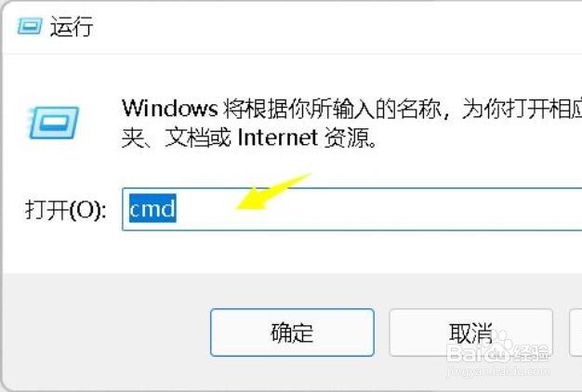Click gray footer area left of 确定
The image size is (582, 392).
[x=106, y=333]
